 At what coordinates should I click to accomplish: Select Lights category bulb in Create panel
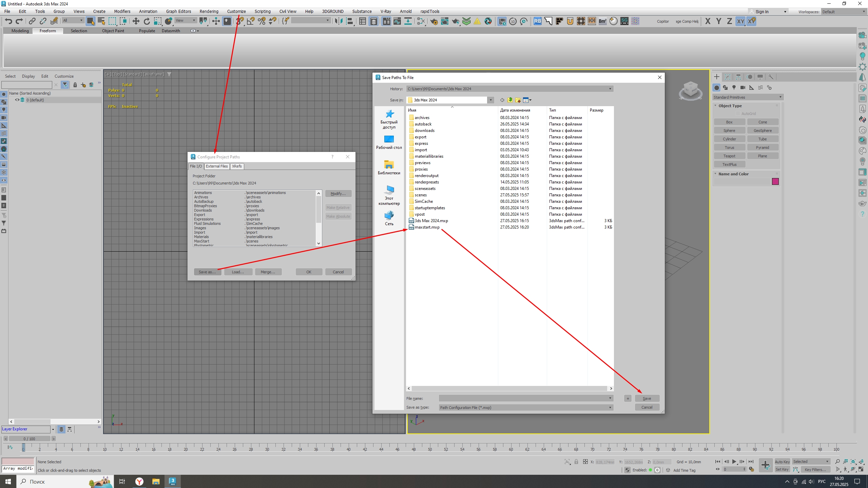pos(734,88)
